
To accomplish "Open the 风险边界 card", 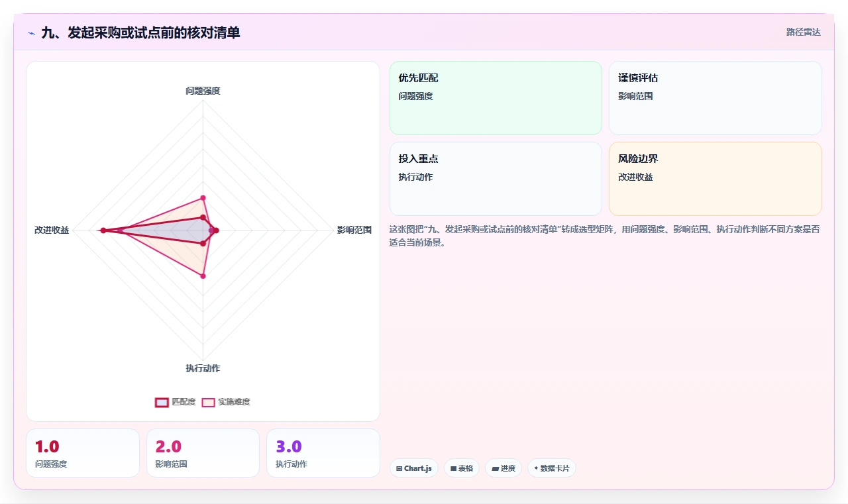I will (715, 179).
